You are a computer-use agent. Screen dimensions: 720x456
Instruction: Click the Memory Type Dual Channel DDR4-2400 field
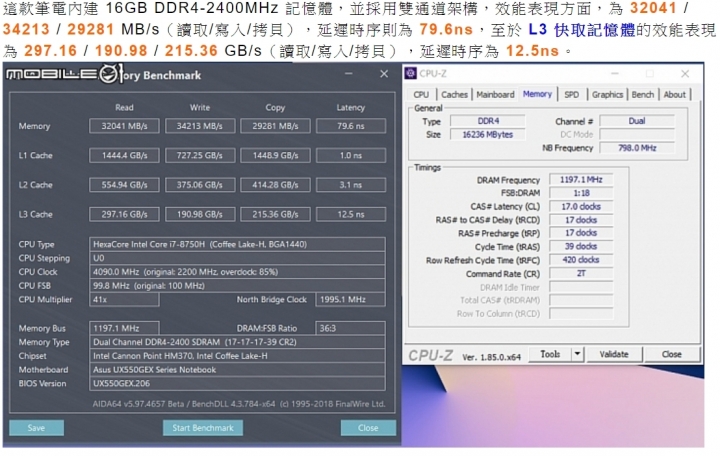click(x=237, y=342)
